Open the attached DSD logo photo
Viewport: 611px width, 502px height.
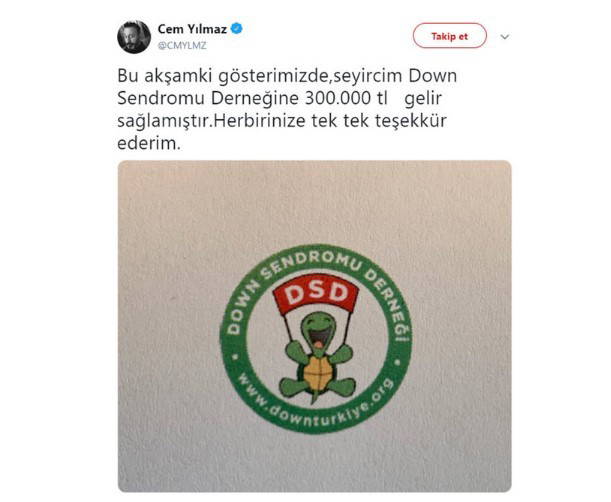[314, 326]
